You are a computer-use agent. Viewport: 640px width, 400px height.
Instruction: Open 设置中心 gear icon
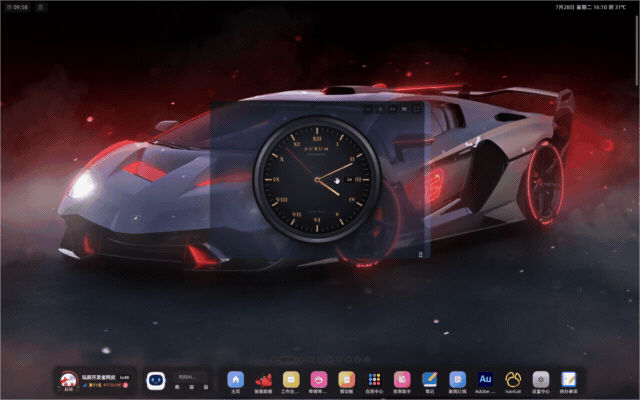coord(541,380)
